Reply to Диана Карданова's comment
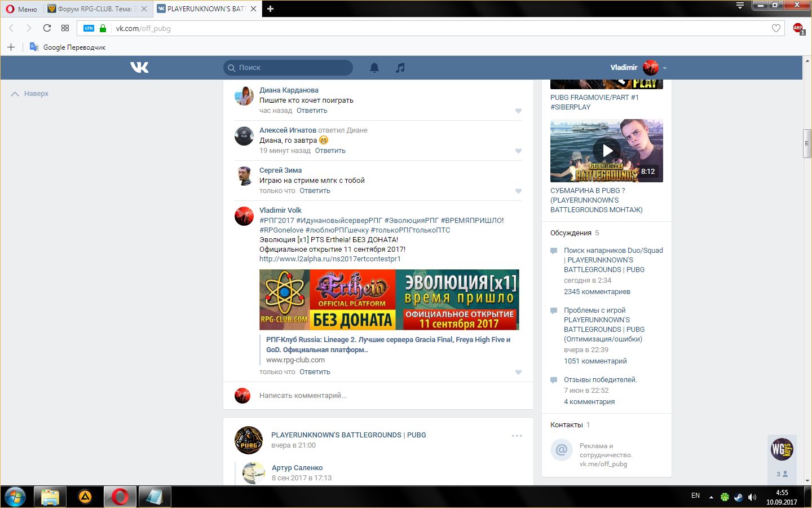The image size is (812, 508). 312,111
